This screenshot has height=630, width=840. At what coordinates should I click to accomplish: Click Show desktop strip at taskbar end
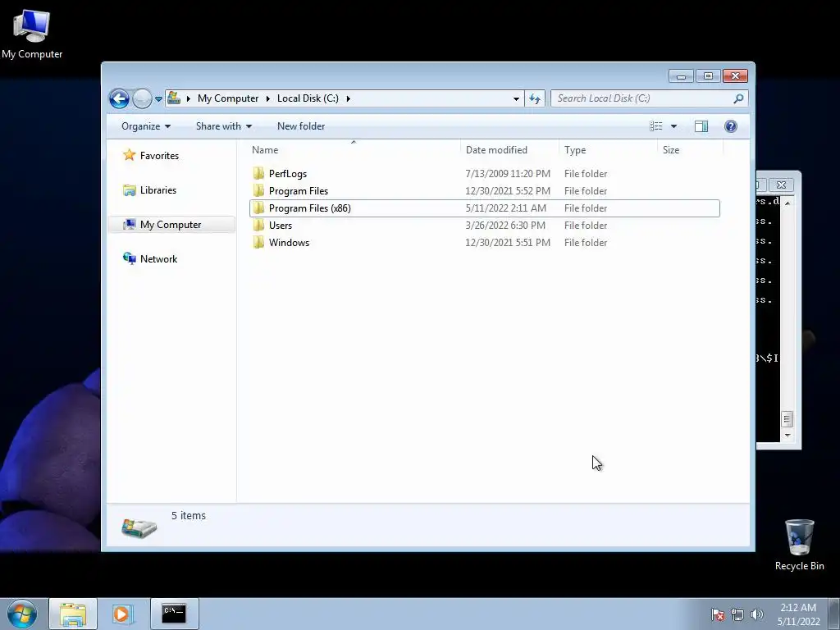(834, 614)
